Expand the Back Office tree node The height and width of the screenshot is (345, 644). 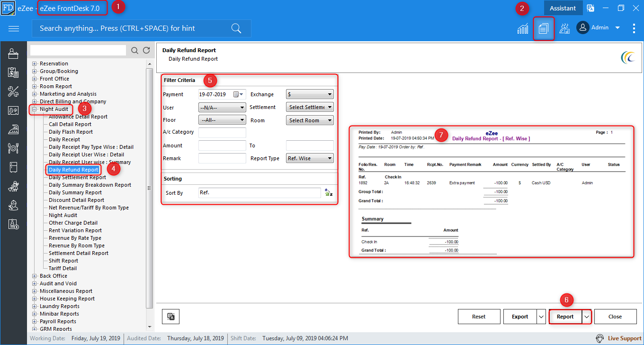click(x=34, y=276)
